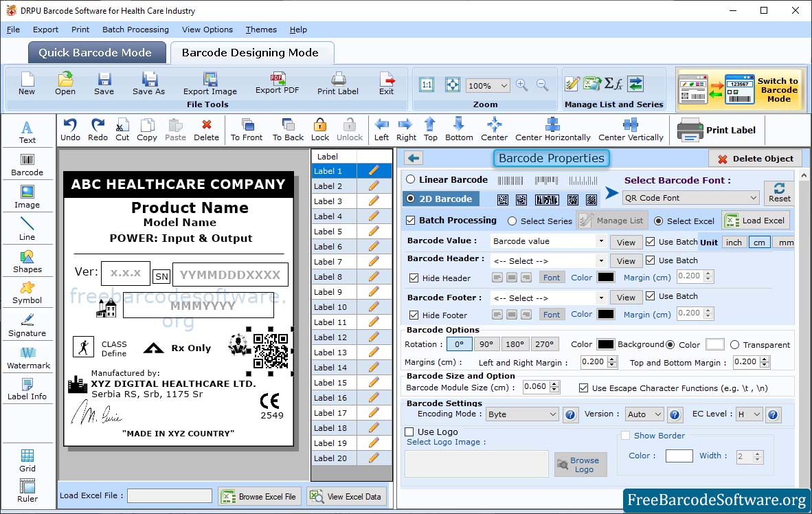Click the Redo icon
The image size is (812, 514).
pyautogui.click(x=98, y=130)
